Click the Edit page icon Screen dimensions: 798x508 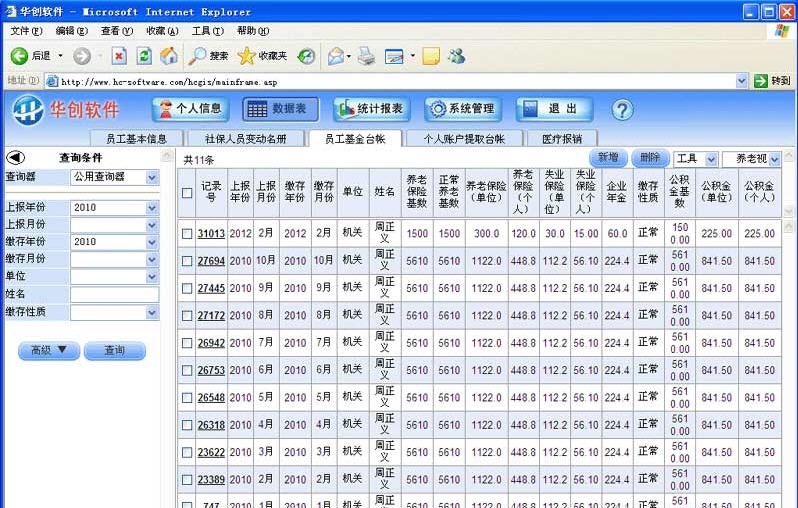394,56
